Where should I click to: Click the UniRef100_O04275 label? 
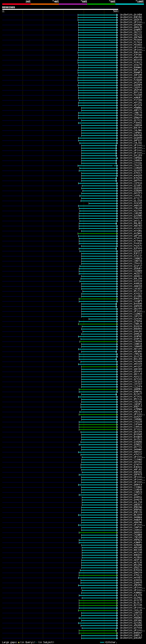tap(131, 65)
